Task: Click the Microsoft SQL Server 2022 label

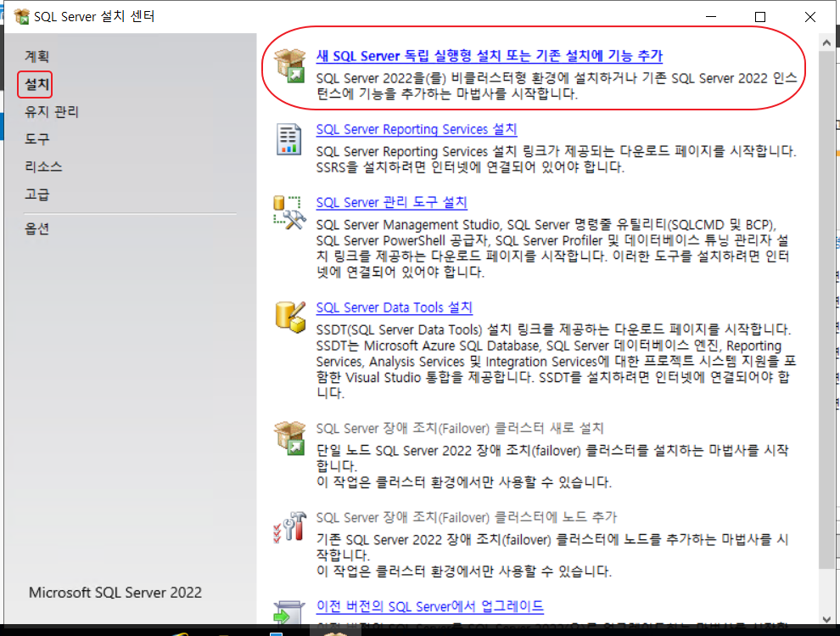Action: coord(115,593)
